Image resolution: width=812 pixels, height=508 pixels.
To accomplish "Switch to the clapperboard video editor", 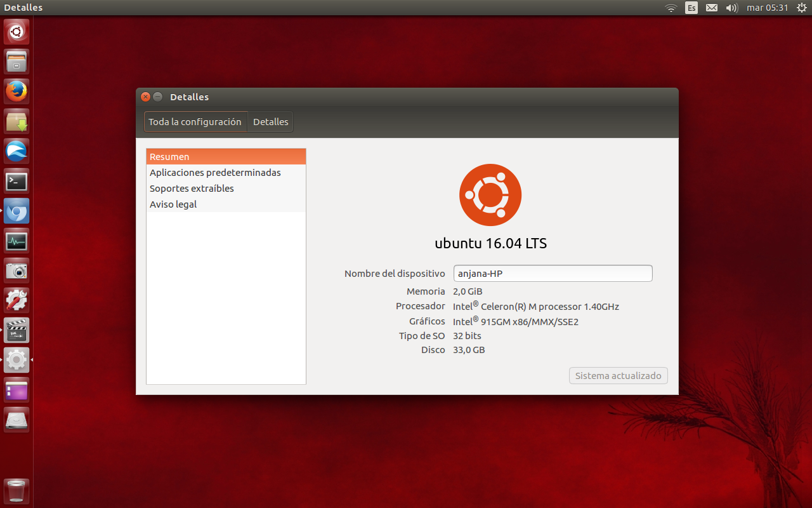I will tap(16, 330).
